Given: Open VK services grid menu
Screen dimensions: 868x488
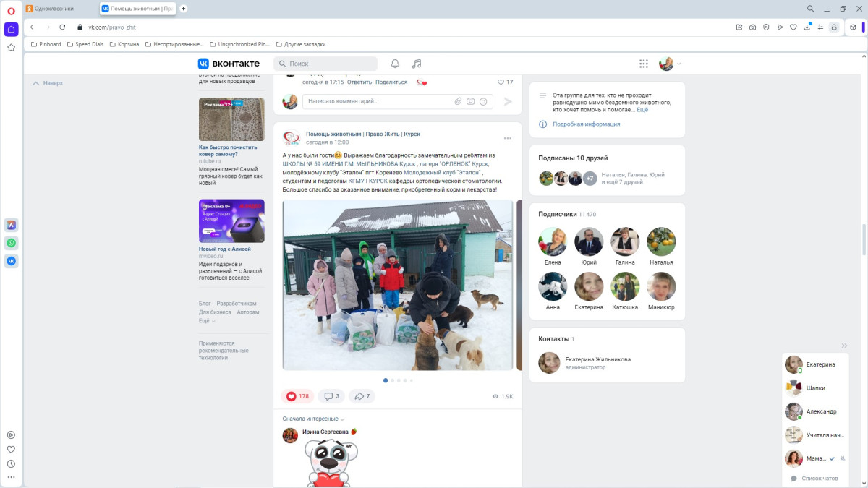Looking at the screenshot, I should 644,64.
